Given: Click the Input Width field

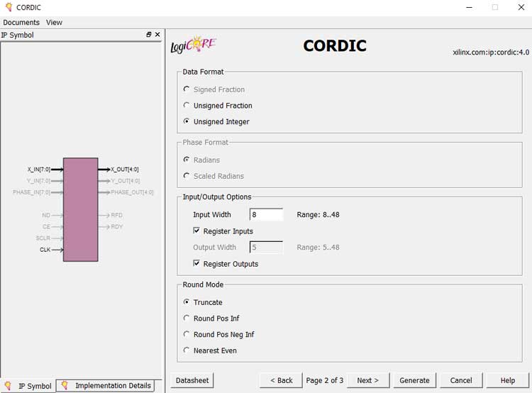Looking at the screenshot, I should (266, 214).
